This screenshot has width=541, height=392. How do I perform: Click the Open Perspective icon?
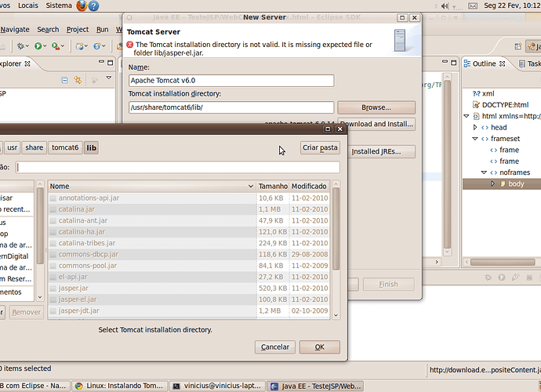(518, 46)
